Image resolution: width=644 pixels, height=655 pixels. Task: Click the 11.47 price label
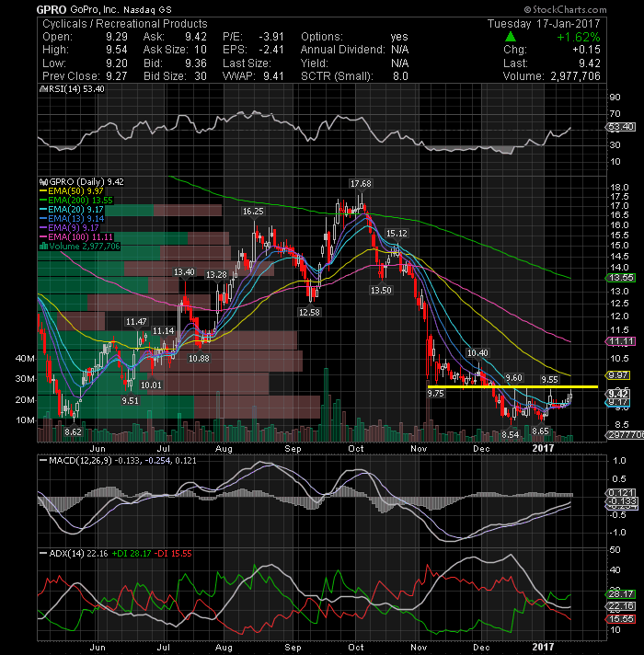pyautogui.click(x=136, y=322)
